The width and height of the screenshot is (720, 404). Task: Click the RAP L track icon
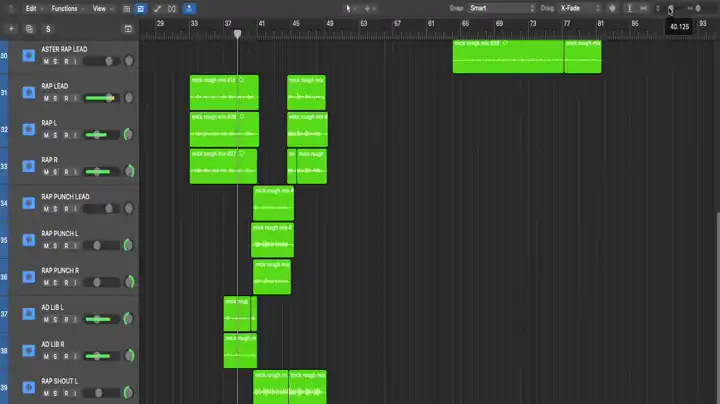point(28,129)
